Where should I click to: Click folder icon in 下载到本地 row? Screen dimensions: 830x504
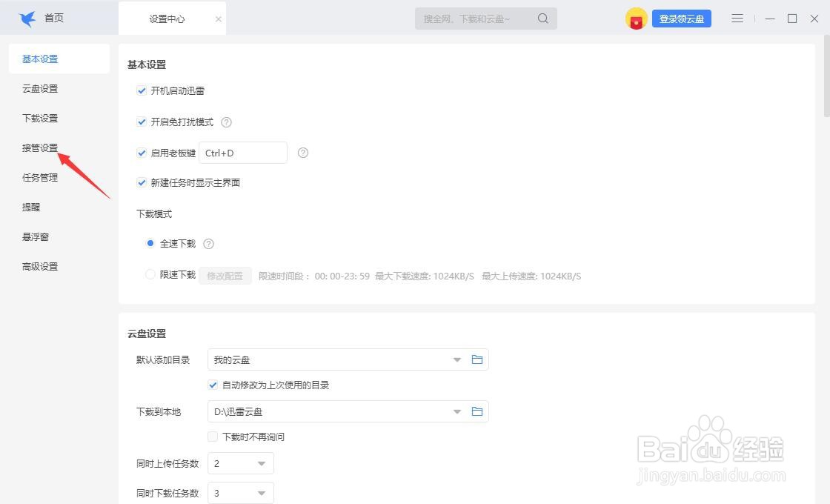click(x=477, y=411)
